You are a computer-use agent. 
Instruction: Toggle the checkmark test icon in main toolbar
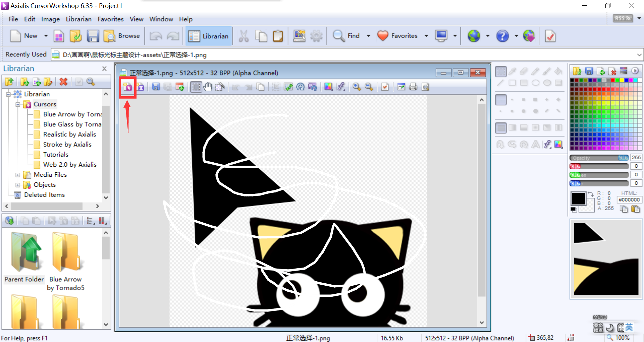click(550, 36)
